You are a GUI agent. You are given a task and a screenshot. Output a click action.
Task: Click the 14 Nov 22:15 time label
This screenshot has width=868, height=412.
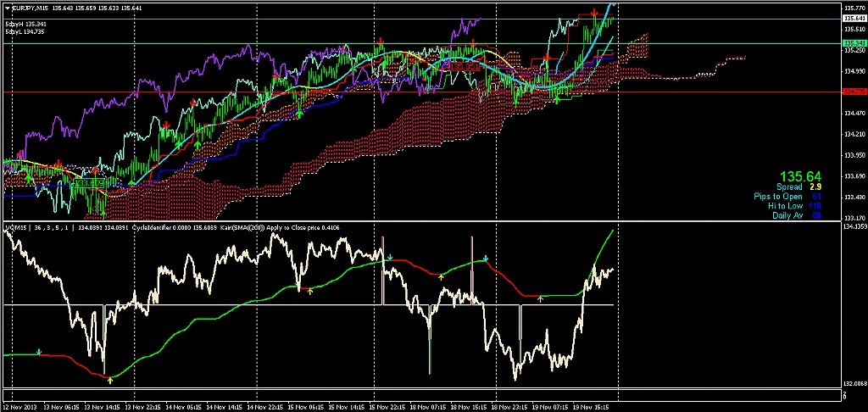point(264,408)
